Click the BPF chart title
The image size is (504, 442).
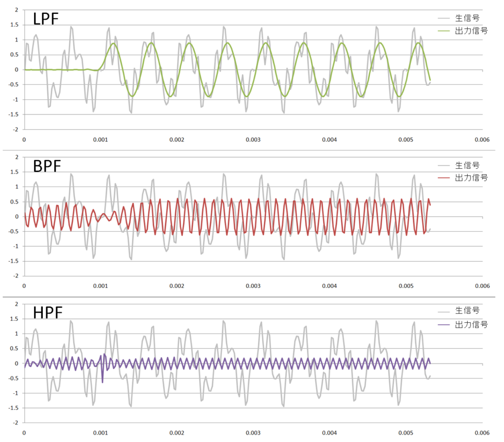point(47,166)
